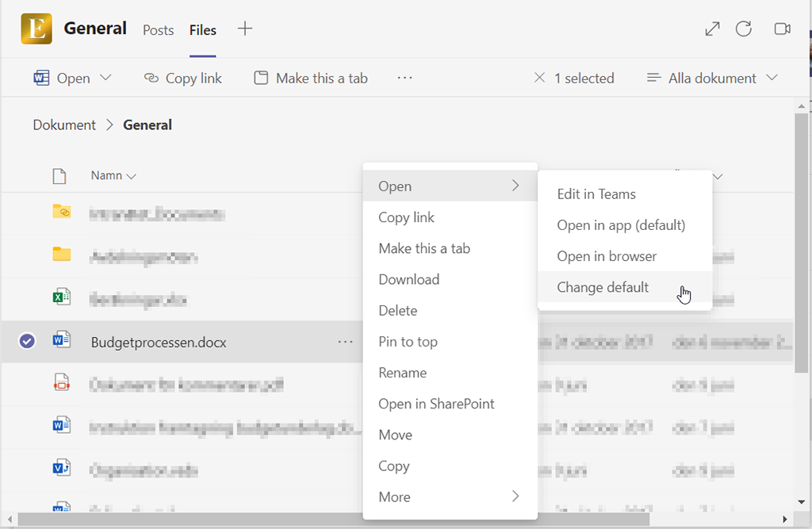The width and height of the screenshot is (812, 529).
Task: Click the refresh tab icon
Action: tap(743, 29)
